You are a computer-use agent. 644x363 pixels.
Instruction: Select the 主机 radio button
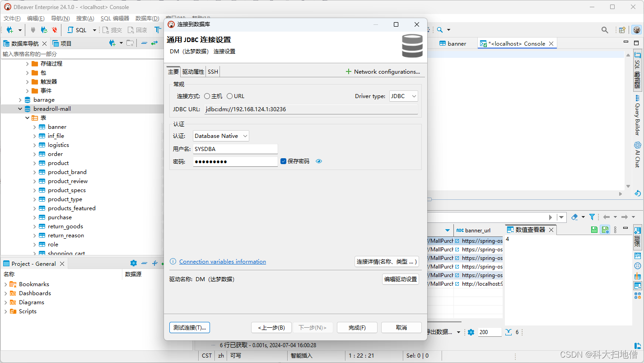coord(207,96)
